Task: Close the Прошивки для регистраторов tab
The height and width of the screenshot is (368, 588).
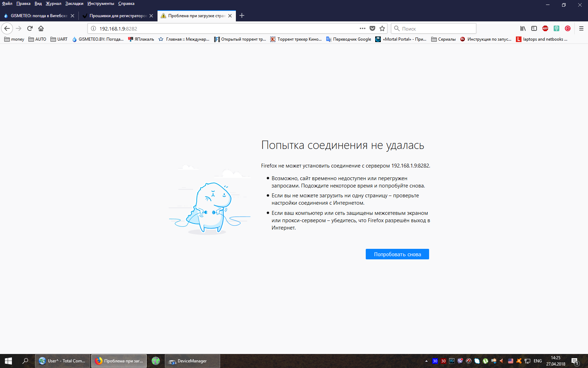Action: [151, 16]
